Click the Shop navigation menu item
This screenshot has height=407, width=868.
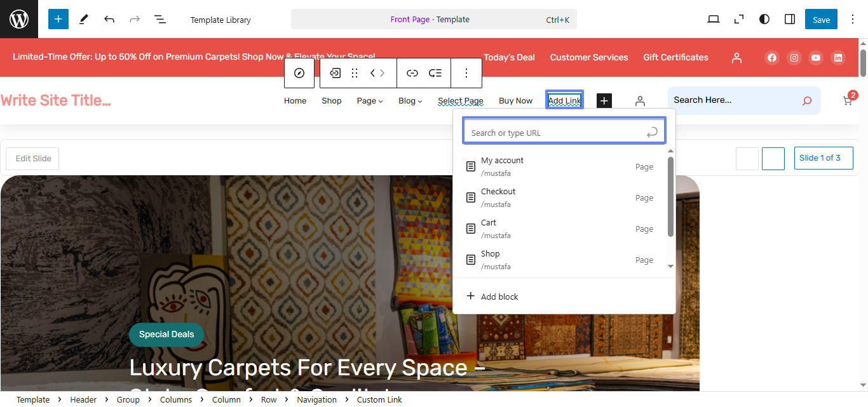[332, 101]
